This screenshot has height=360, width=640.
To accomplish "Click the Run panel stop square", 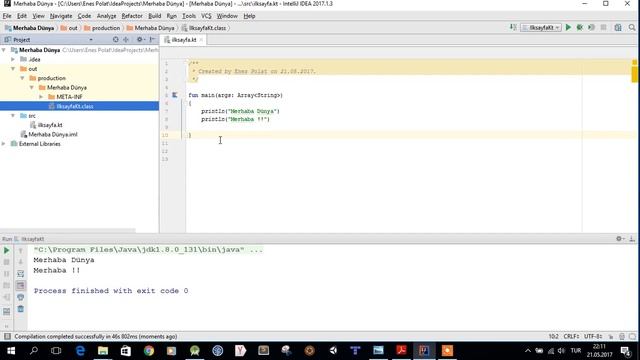I will (x=7, y=262).
